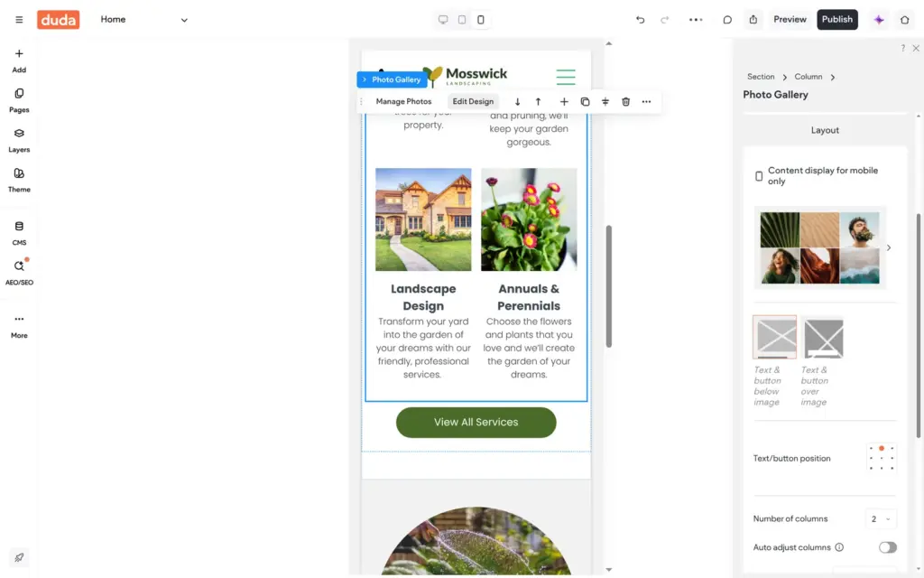Viewport: 924px width, 578px height.
Task: Open the Add elements panel
Action: [x=19, y=61]
